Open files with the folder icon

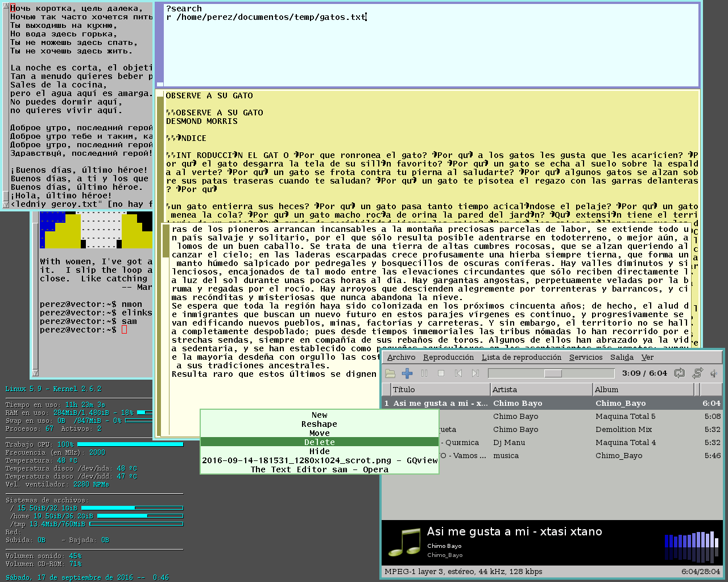(x=390, y=373)
